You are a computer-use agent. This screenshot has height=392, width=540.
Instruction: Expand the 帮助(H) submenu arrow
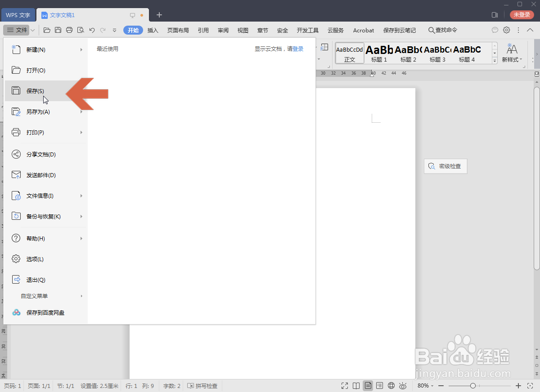[81, 238]
